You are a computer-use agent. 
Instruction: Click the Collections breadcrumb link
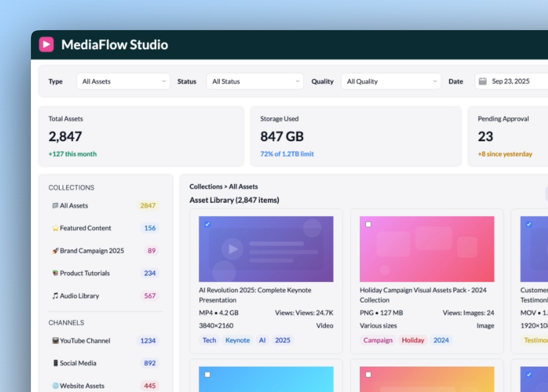[206, 186]
